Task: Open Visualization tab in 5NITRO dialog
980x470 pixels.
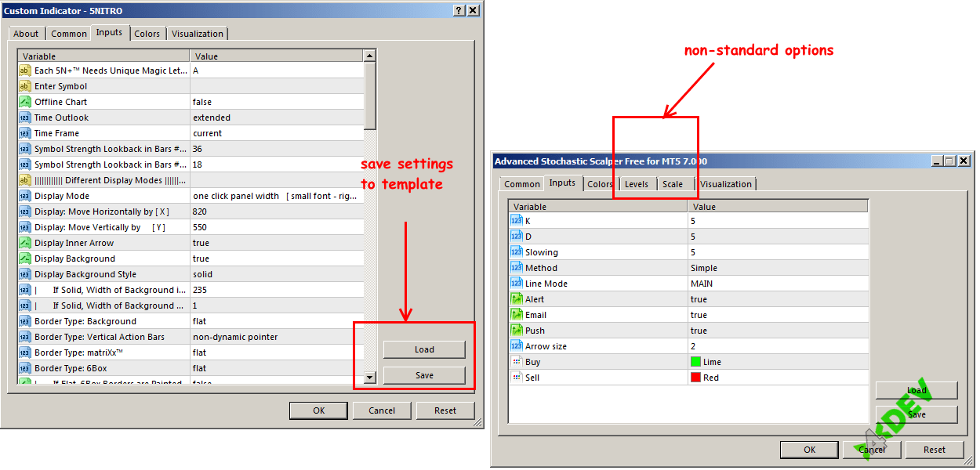Action: (198, 34)
